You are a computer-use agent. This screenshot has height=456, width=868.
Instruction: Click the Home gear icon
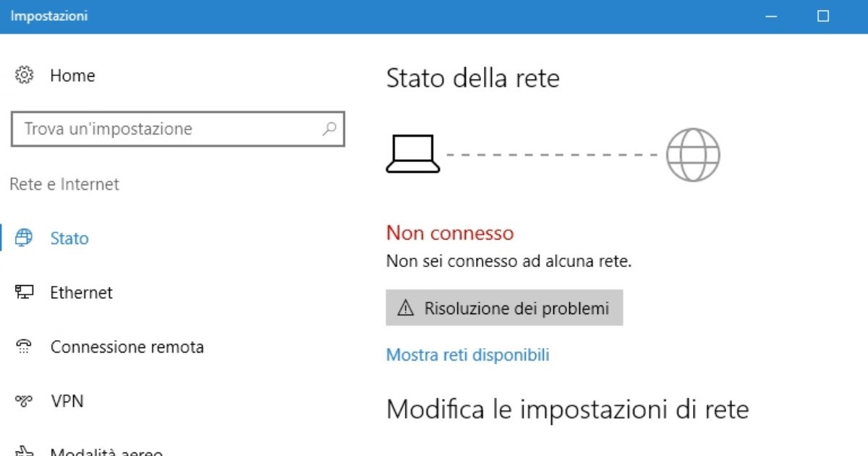pyautogui.click(x=24, y=75)
